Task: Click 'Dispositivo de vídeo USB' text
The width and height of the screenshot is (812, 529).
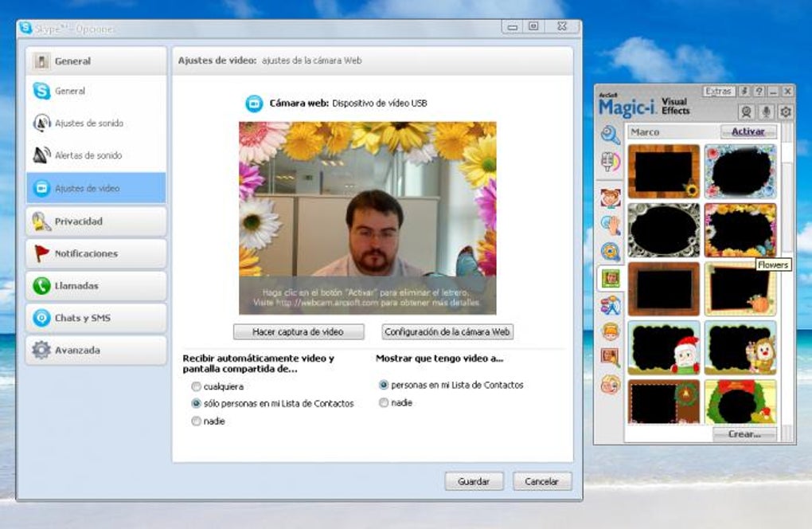Action: (x=380, y=103)
